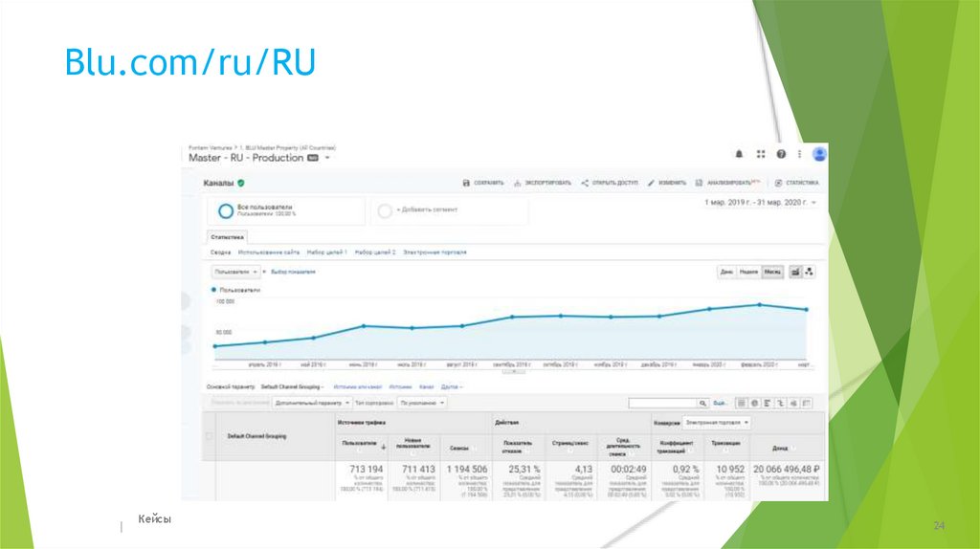Sort by the Доход column header
This screenshot has height=549, width=980.
[780, 448]
